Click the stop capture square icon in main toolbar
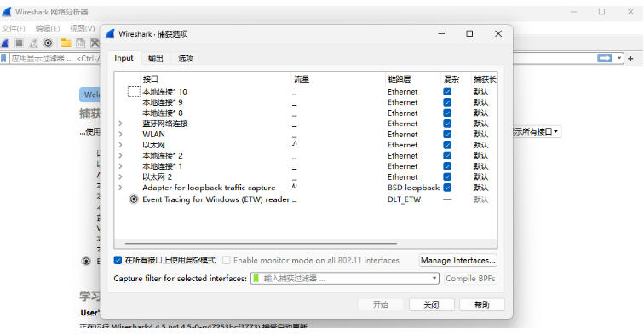Viewport: 644px width, 335px height. [x=20, y=43]
